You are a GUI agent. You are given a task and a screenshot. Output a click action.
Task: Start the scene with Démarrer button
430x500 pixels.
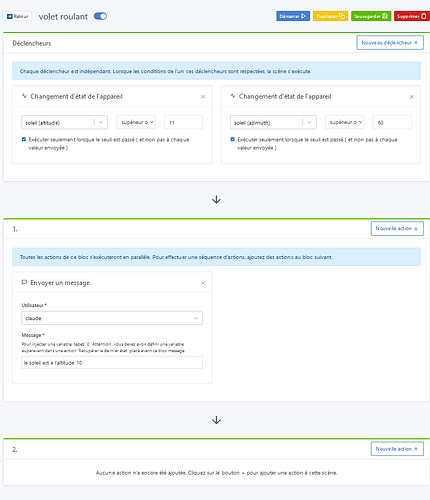[x=293, y=16]
